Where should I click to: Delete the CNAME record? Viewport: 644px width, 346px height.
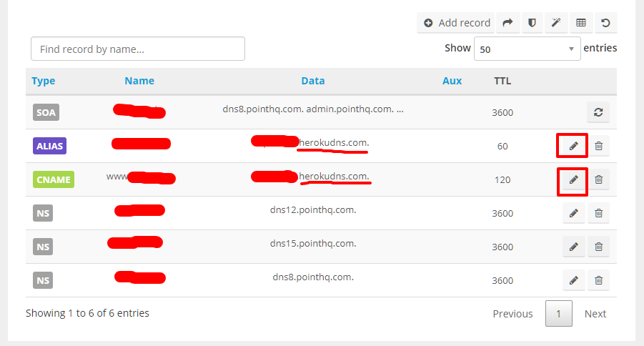pos(598,179)
